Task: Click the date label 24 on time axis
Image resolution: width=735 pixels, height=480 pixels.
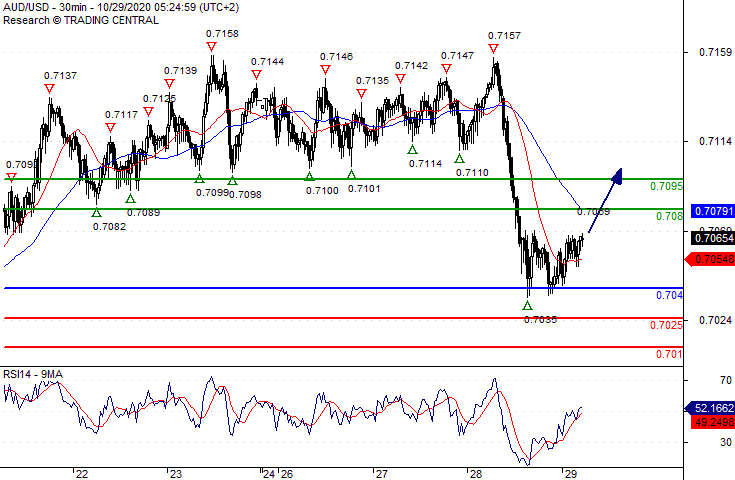Action: [269, 474]
